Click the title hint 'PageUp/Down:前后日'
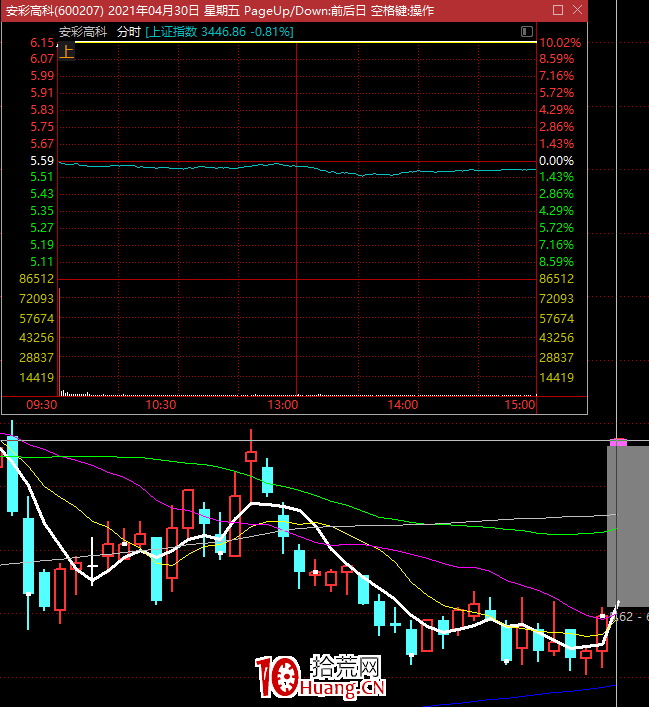The height and width of the screenshot is (707, 649). 305,10
